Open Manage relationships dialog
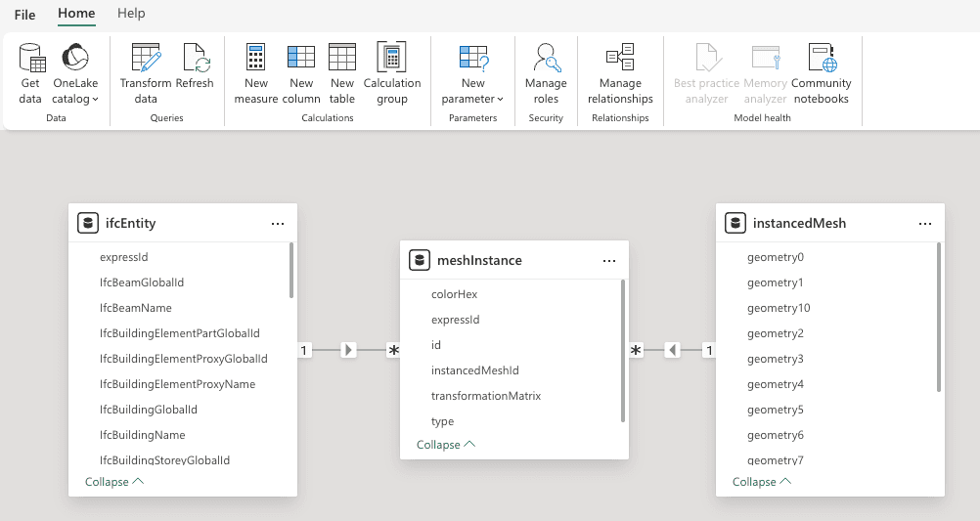Viewport: 980px width, 521px height. tap(620, 60)
